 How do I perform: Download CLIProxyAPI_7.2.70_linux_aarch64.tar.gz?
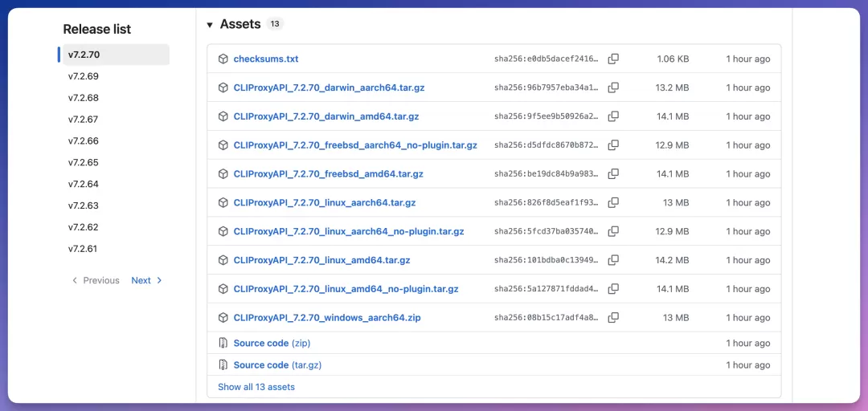pos(325,202)
